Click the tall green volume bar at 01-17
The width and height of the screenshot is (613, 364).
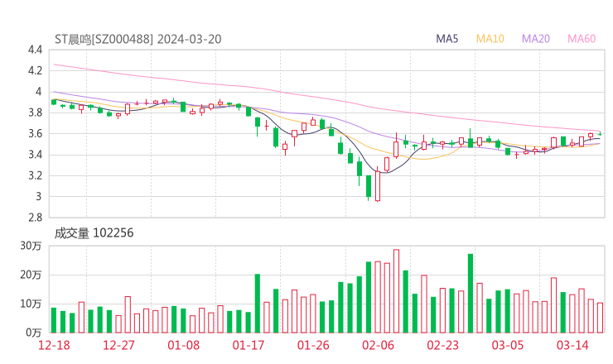click(x=258, y=304)
